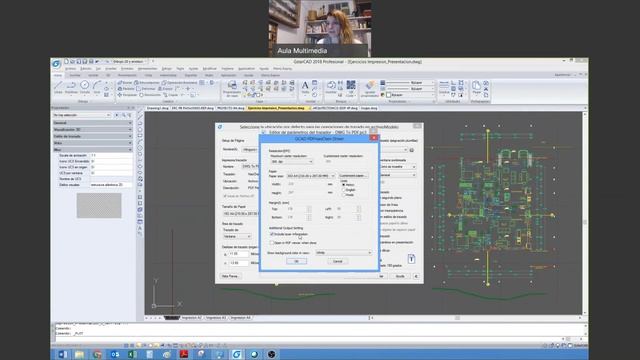The width and height of the screenshot is (640, 360).
Task: Select the Text tool with letter A
Action: [305, 87]
